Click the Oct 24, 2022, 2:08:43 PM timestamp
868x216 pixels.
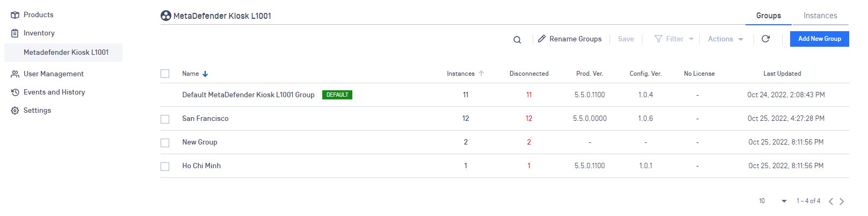pyautogui.click(x=786, y=95)
